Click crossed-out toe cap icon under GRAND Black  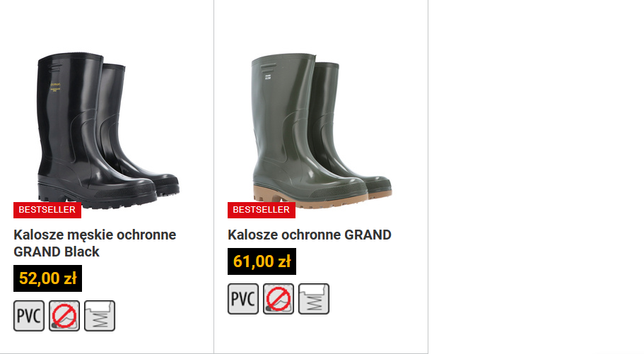64,316
